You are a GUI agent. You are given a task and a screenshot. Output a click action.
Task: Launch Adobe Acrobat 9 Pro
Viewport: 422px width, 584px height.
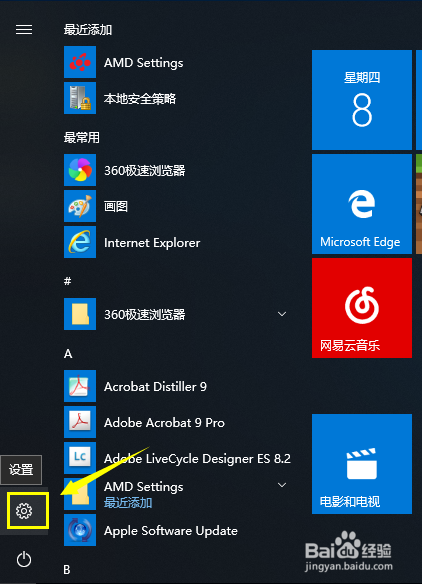click(175, 422)
